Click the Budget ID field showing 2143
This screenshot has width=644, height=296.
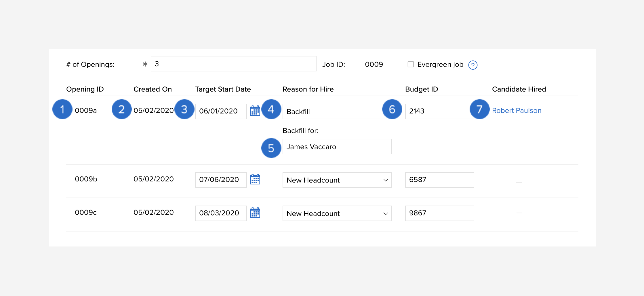pos(439,111)
